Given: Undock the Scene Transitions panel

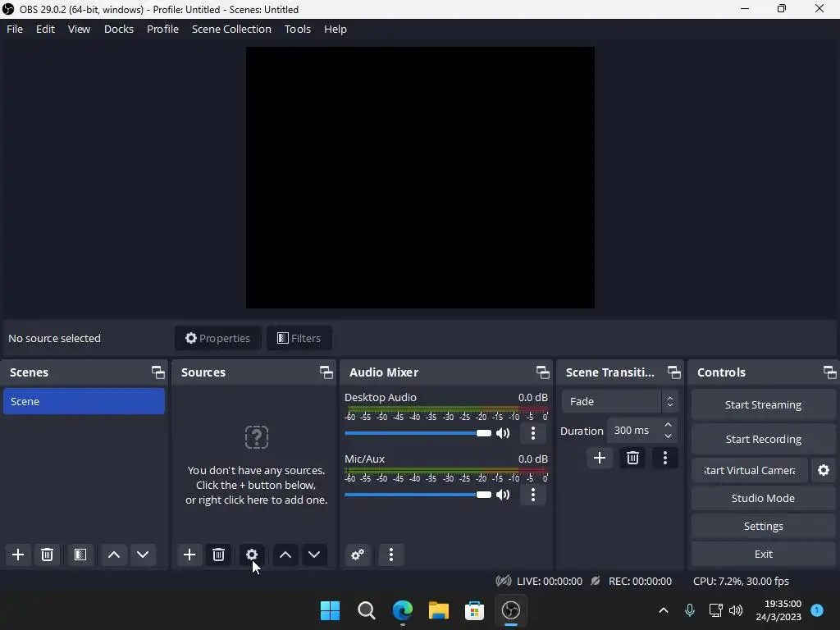Looking at the screenshot, I should tap(674, 372).
